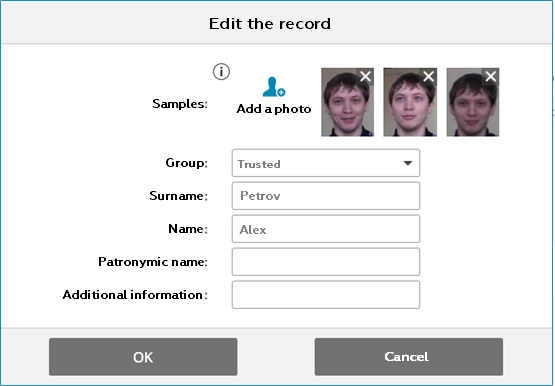Screen dimensions: 555x386
Task: Open the Group dropdown showing Trusted
Action: click(x=326, y=163)
